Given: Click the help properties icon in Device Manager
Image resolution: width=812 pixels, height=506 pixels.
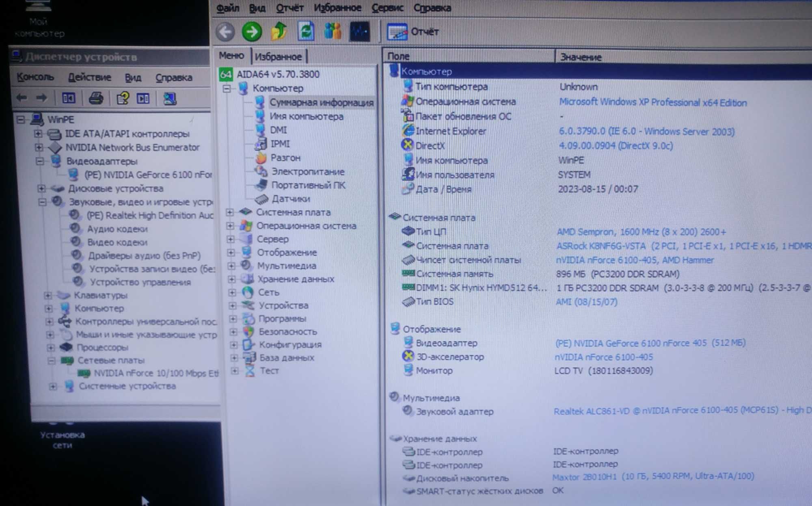Looking at the screenshot, I should click(x=123, y=98).
